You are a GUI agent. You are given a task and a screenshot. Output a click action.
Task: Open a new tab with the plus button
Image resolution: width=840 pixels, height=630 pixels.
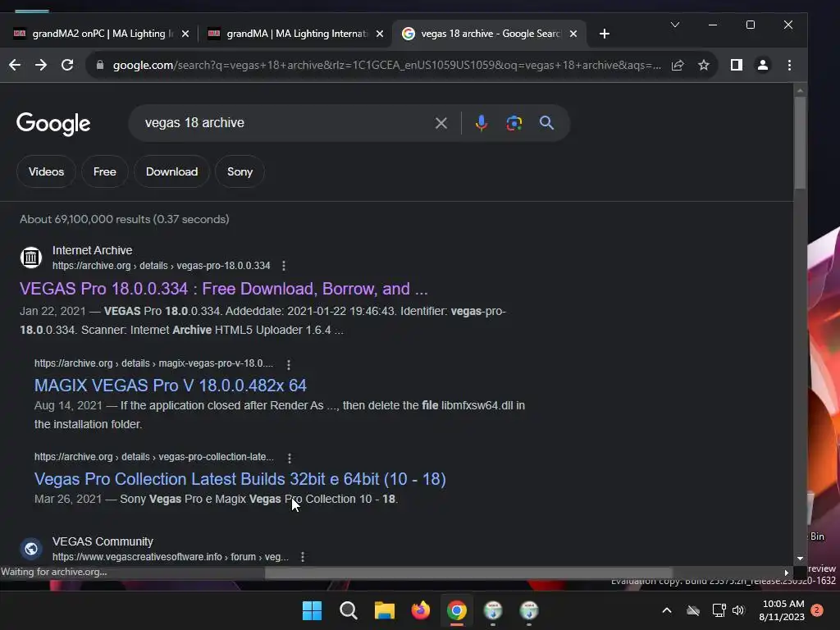click(605, 34)
